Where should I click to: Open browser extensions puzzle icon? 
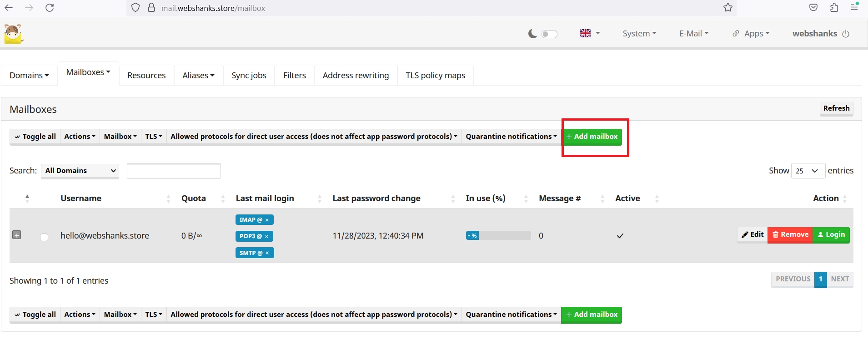(x=834, y=8)
